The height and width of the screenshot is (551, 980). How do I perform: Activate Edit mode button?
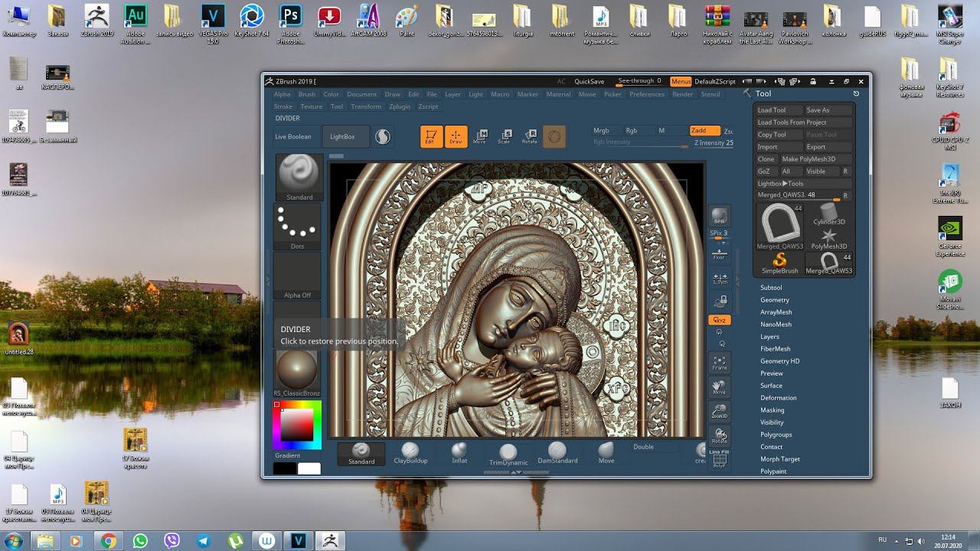tap(431, 136)
